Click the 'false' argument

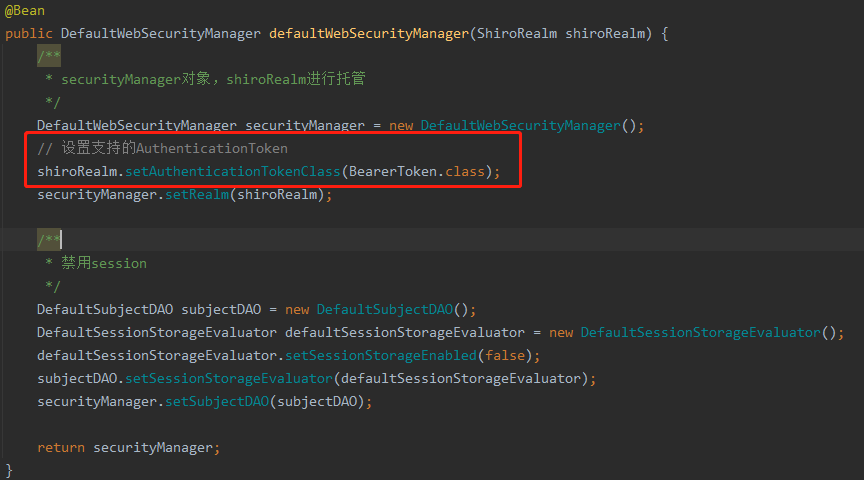click(x=505, y=356)
